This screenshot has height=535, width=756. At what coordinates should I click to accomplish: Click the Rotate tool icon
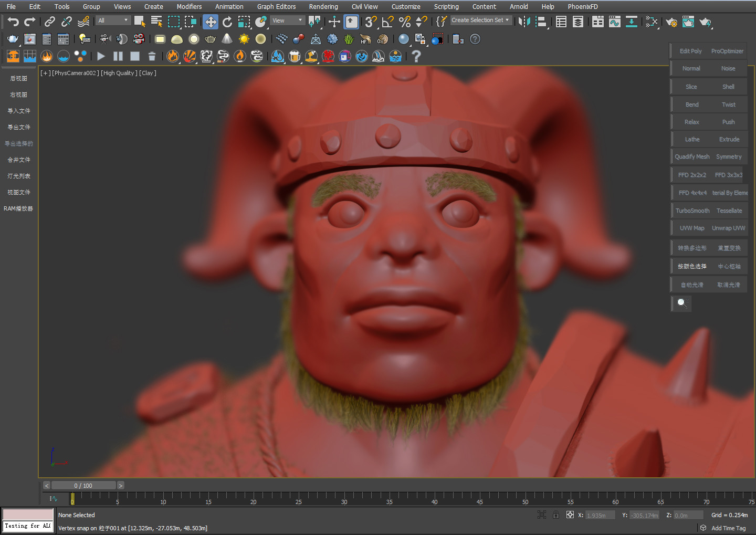227,22
